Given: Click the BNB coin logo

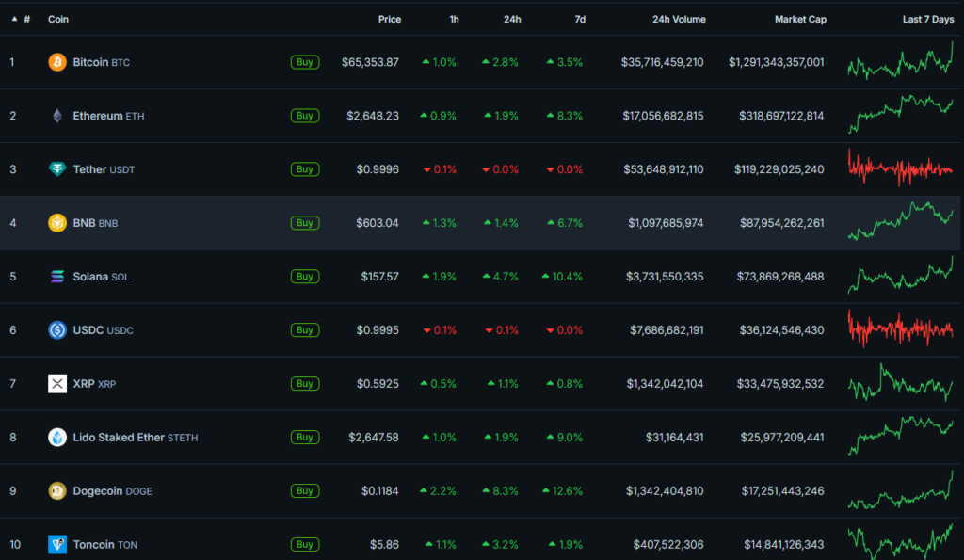Looking at the screenshot, I should pyautogui.click(x=56, y=223).
